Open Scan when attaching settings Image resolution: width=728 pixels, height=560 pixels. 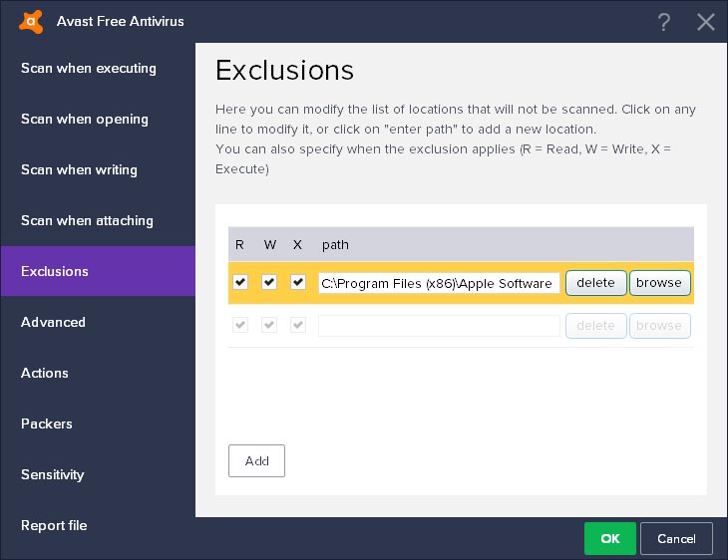point(87,220)
